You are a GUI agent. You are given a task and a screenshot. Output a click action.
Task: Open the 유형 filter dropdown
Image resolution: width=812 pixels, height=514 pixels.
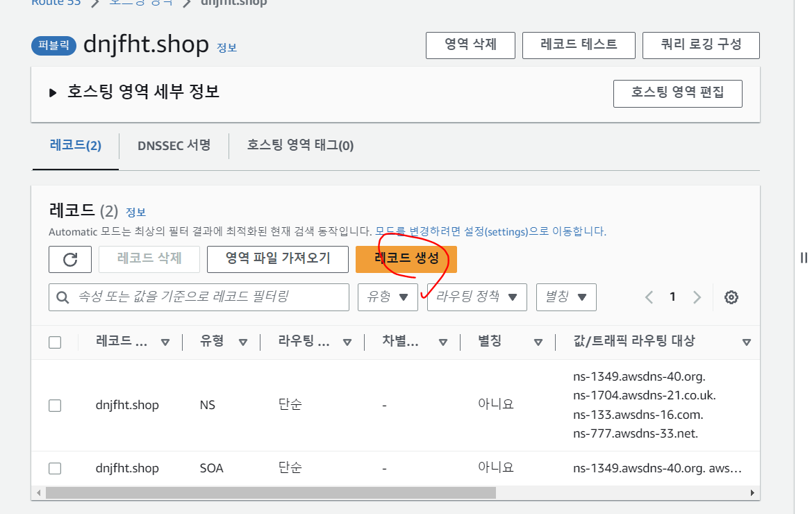[x=388, y=297]
